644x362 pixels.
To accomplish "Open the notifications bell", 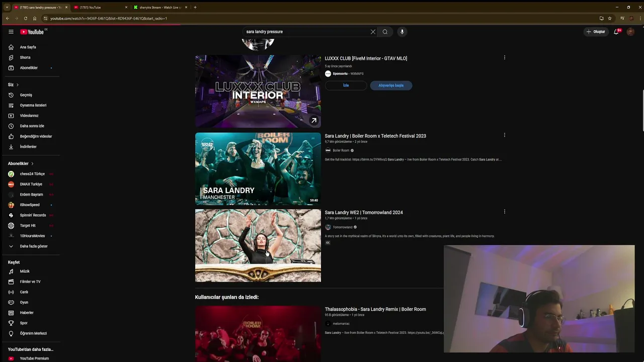I will 616,32.
